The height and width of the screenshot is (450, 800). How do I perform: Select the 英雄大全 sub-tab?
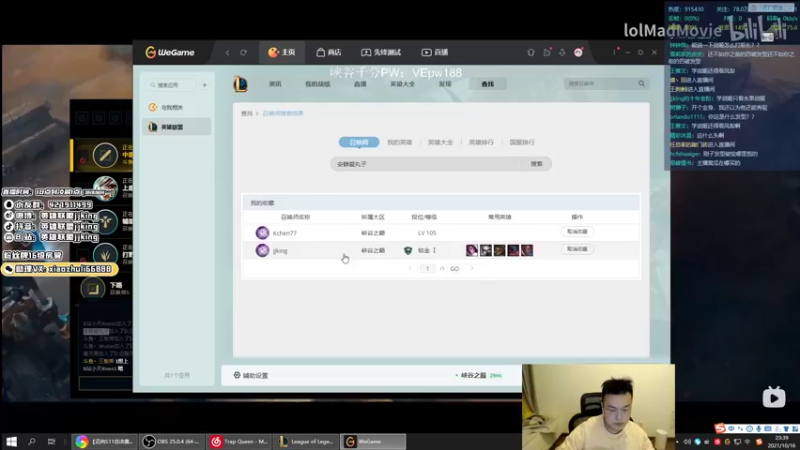point(440,142)
